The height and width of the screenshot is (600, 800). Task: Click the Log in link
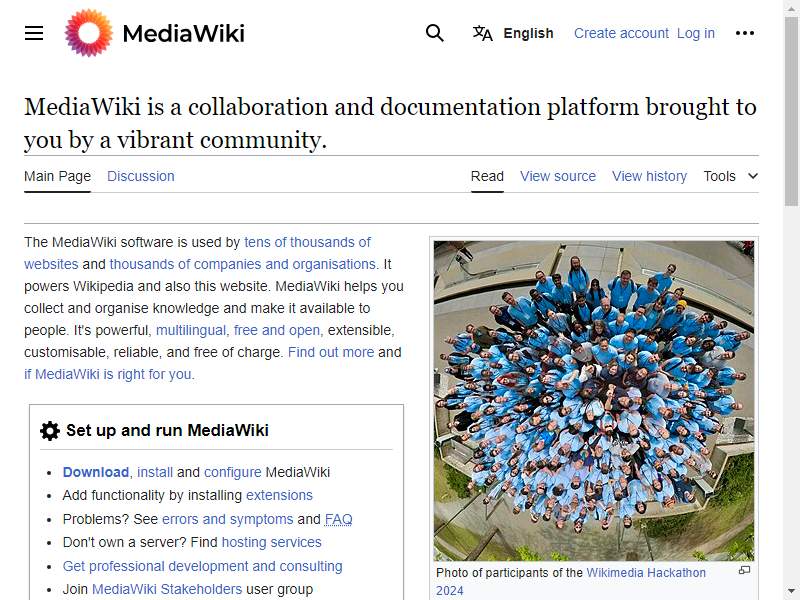click(x=695, y=33)
